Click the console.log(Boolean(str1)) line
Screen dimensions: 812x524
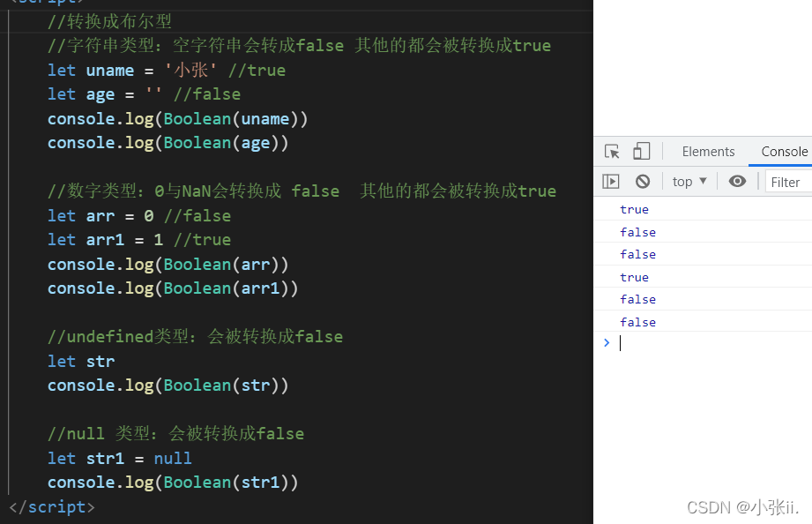coord(173,482)
